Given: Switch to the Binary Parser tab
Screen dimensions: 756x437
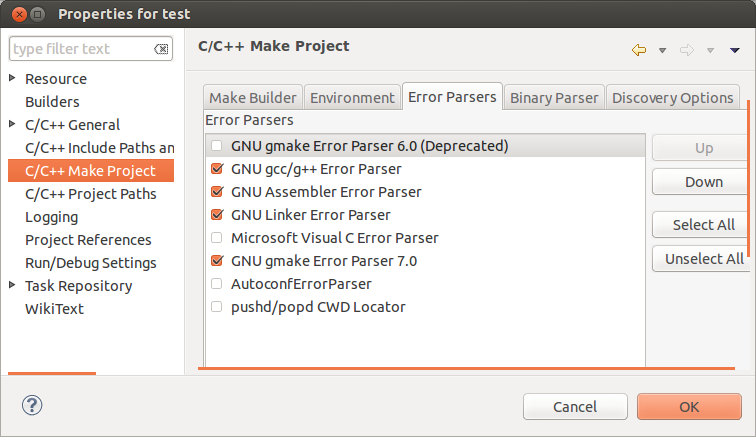Looking at the screenshot, I should tap(554, 97).
